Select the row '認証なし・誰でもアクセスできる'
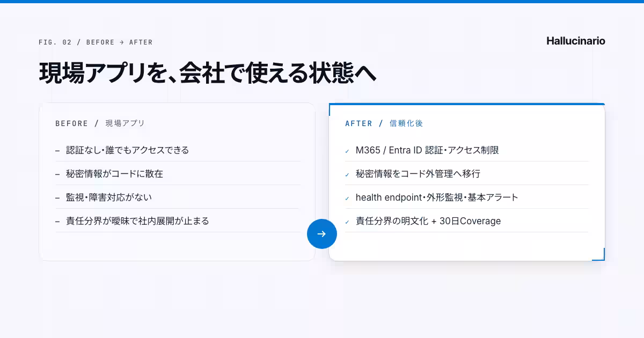 coord(178,150)
